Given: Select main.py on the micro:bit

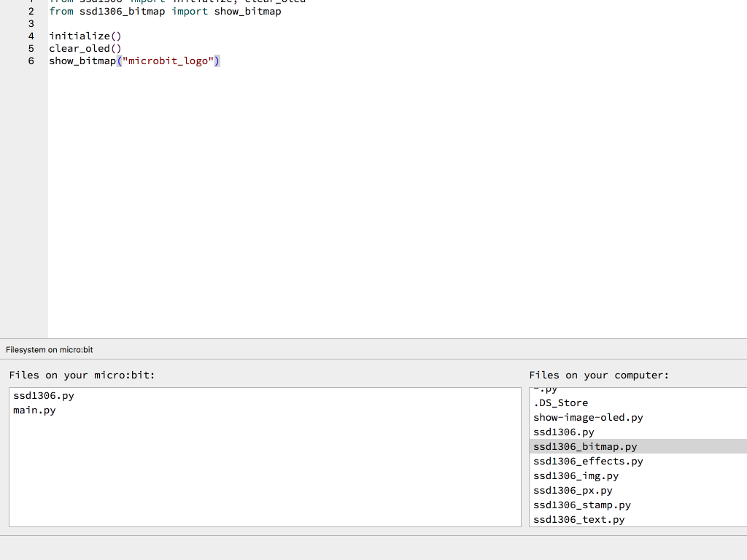Looking at the screenshot, I should pyautogui.click(x=34, y=411).
